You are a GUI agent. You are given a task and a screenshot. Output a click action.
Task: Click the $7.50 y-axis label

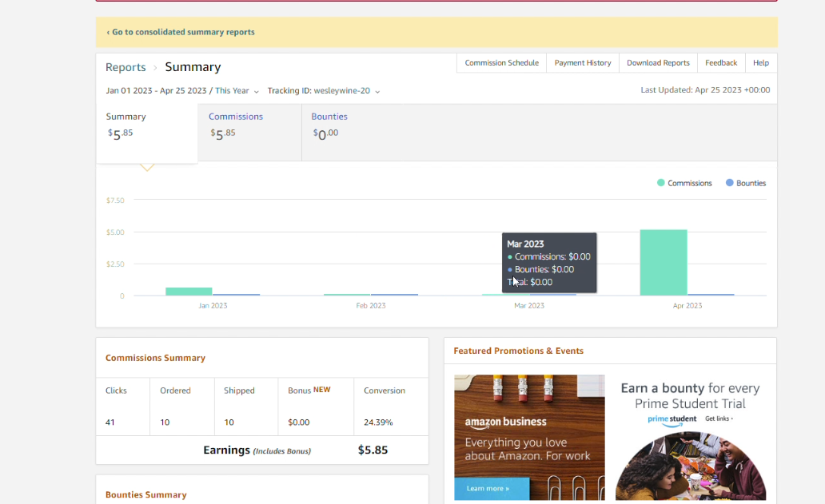(x=115, y=200)
